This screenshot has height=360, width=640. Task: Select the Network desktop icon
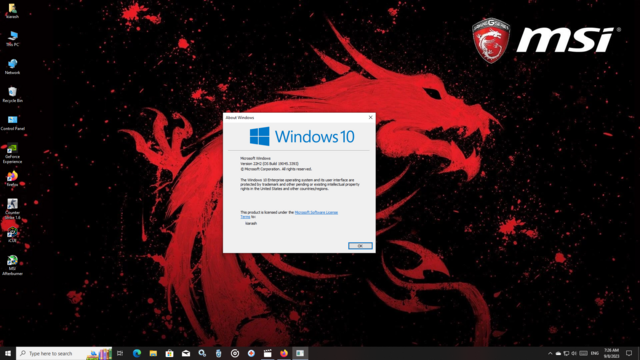coord(12,67)
